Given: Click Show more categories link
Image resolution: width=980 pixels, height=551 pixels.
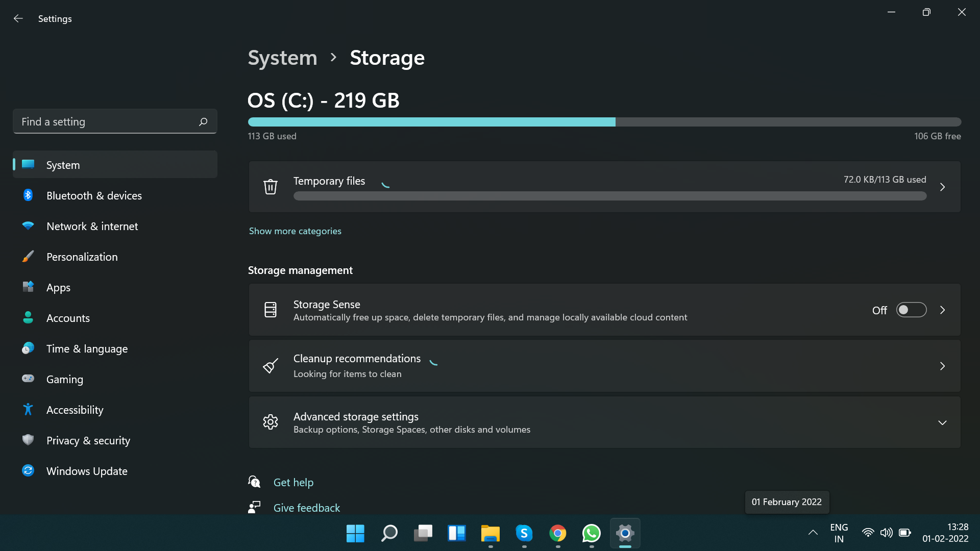Looking at the screenshot, I should (295, 231).
